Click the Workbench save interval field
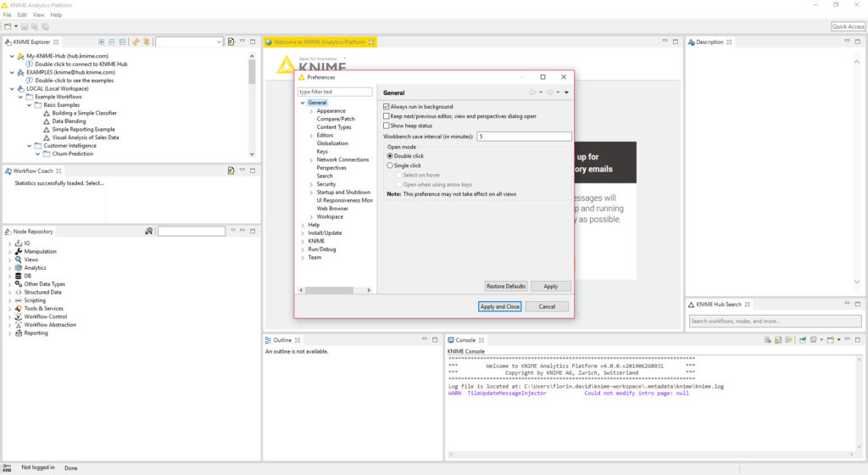Image resolution: width=868 pixels, height=475 pixels. click(524, 137)
